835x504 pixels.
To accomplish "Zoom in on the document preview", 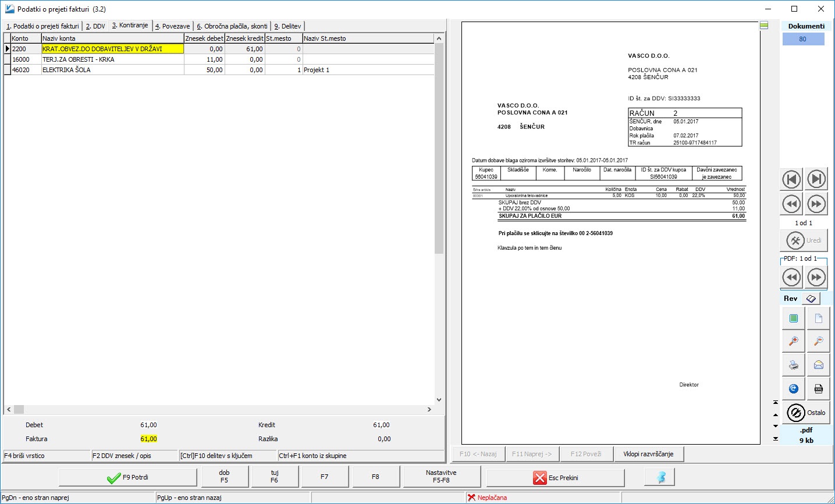I will pyautogui.click(x=793, y=342).
